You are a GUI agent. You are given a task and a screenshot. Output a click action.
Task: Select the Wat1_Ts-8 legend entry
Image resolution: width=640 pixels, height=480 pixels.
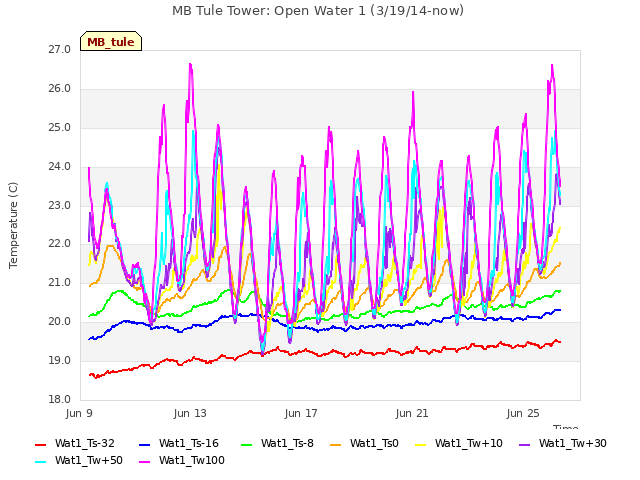click(277, 443)
